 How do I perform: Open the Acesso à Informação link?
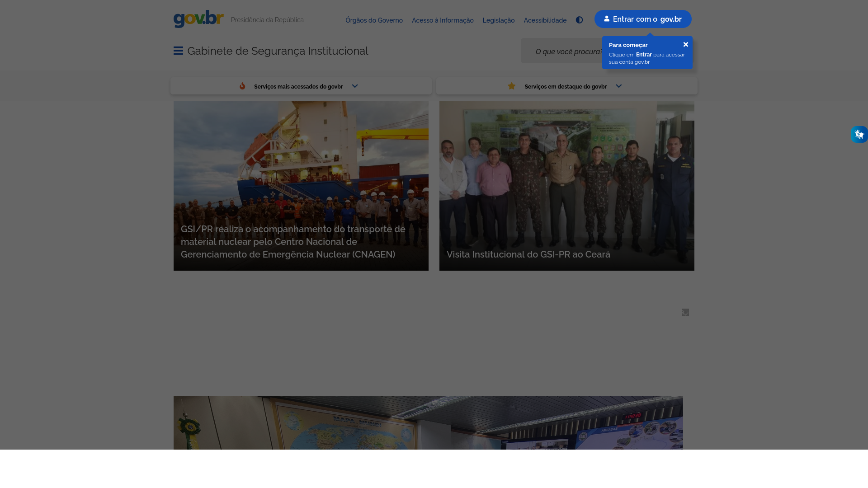443,20
